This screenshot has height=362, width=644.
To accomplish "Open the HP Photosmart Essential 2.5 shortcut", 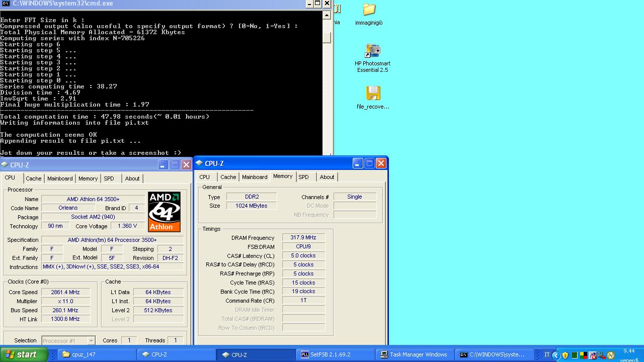I will (x=372, y=58).
